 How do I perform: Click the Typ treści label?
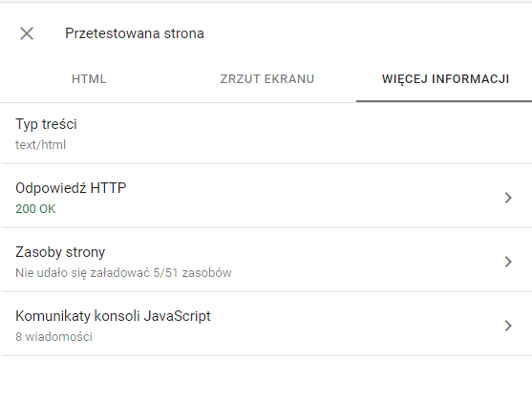(x=46, y=124)
